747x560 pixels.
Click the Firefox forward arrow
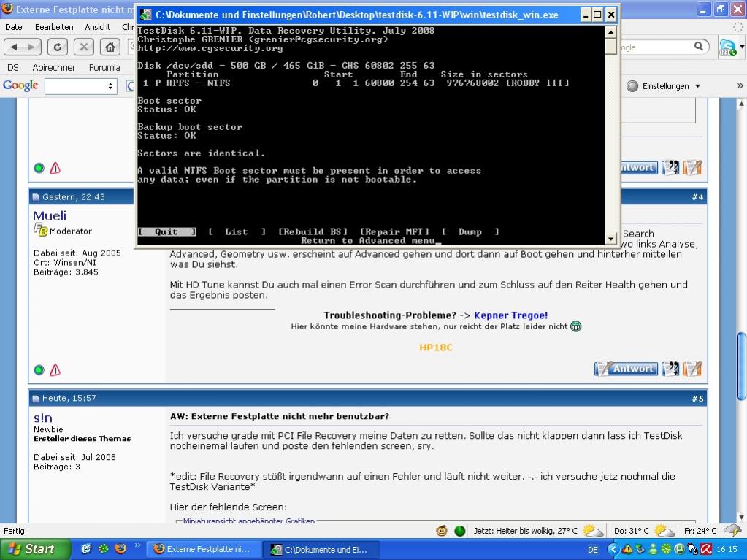point(31,47)
